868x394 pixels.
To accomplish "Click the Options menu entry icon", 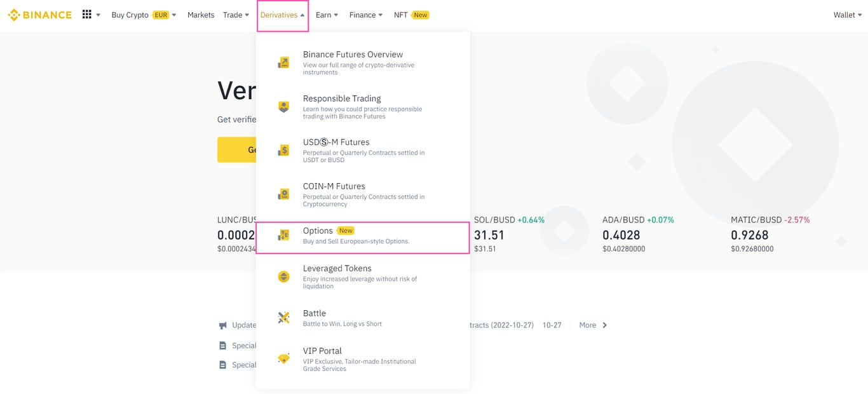I will click(283, 236).
